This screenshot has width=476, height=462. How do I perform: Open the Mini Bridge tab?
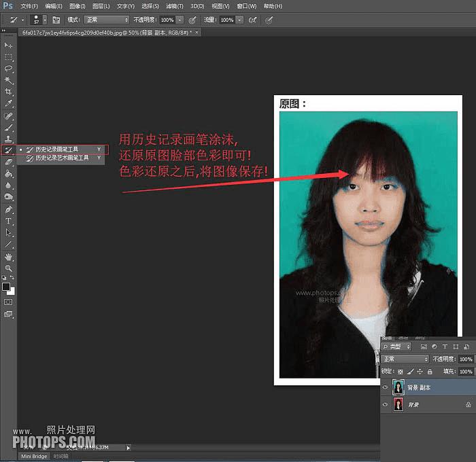[x=34, y=457]
